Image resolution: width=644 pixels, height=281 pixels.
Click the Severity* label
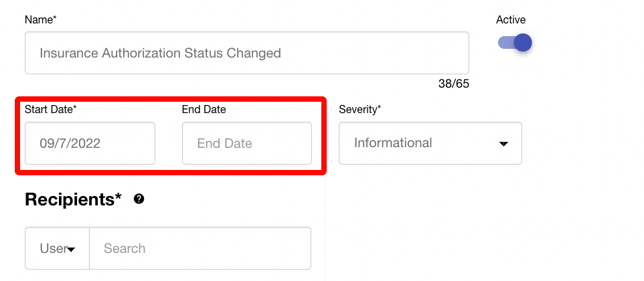point(360,110)
